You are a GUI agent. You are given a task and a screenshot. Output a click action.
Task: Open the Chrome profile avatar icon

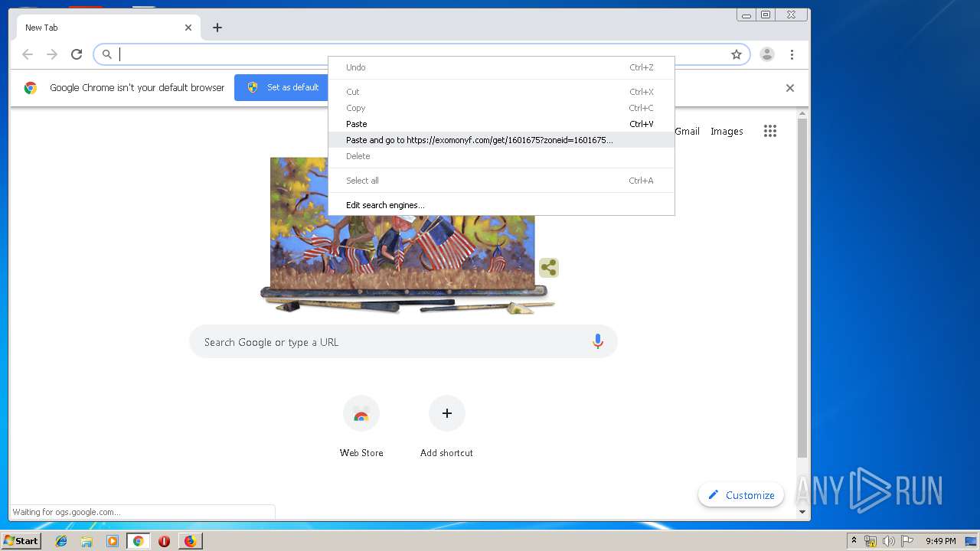pyautogui.click(x=767, y=54)
